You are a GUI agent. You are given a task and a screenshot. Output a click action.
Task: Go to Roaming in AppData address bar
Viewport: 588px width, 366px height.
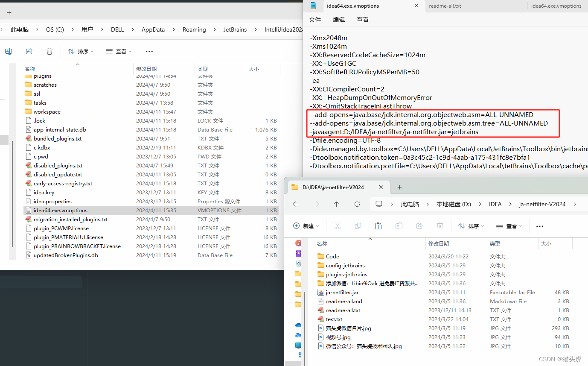click(194, 29)
